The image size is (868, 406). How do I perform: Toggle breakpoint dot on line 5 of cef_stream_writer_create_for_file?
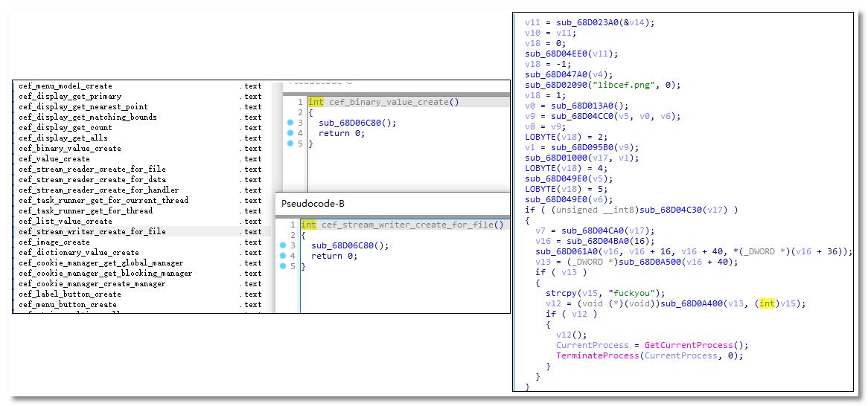tap(284, 266)
